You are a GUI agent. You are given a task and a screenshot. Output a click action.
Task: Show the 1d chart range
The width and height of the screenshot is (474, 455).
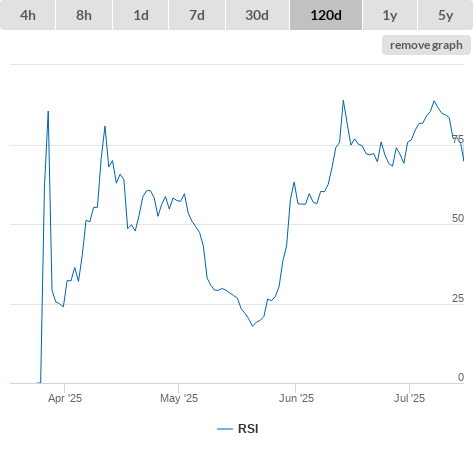(x=141, y=15)
